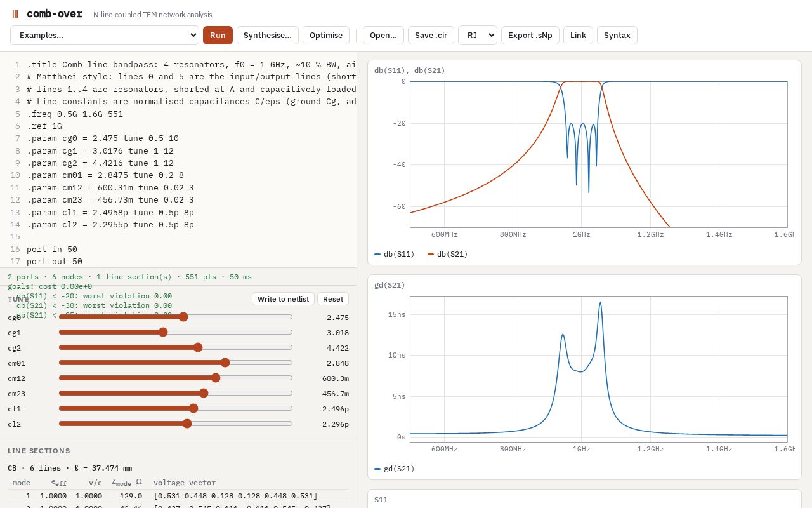Toggle gd(S21) trace in group delay legend
The width and height of the screenshot is (812, 508).
pos(394,469)
